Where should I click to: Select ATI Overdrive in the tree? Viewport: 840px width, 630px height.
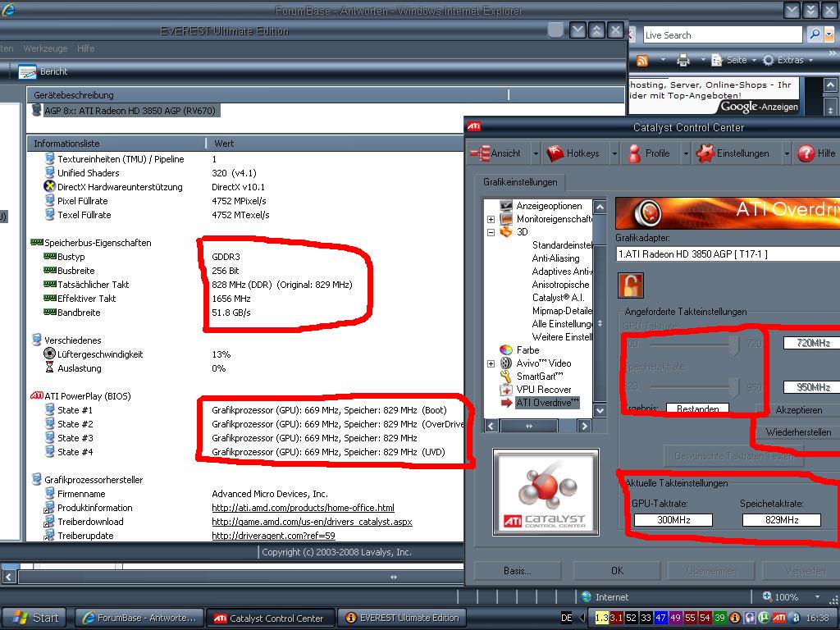[547, 402]
